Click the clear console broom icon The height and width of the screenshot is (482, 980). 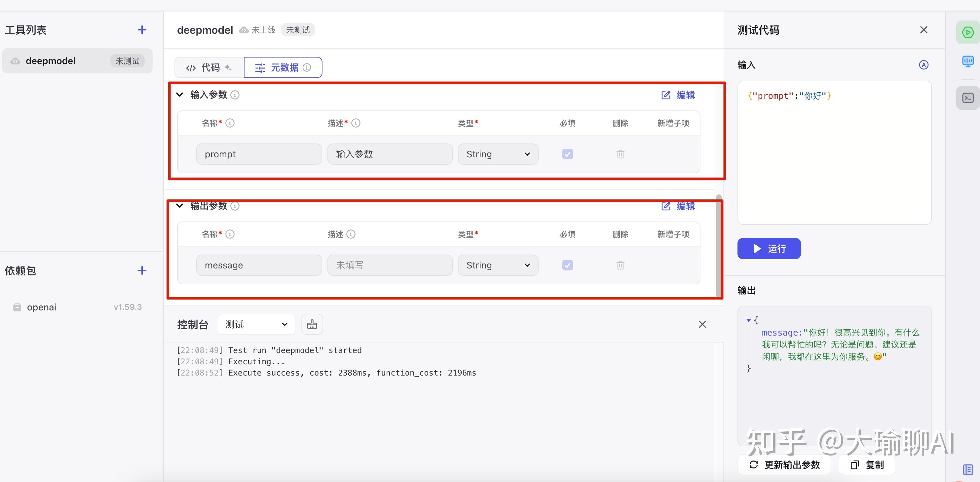312,324
